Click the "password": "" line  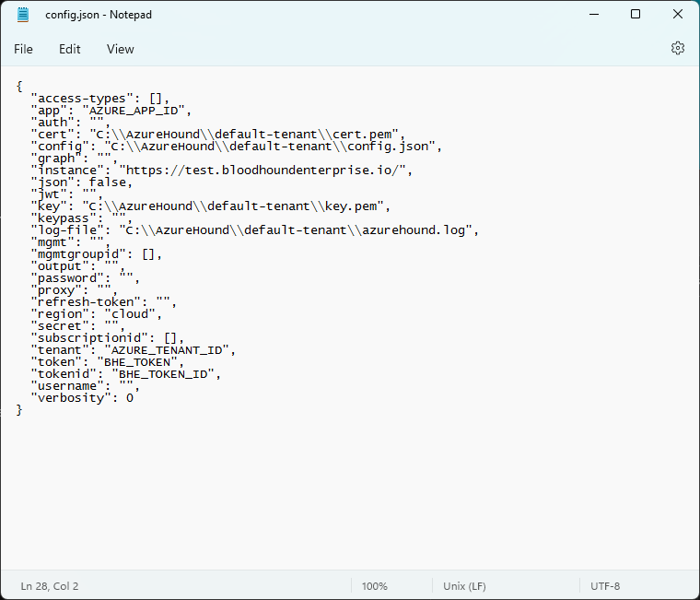tap(86, 278)
